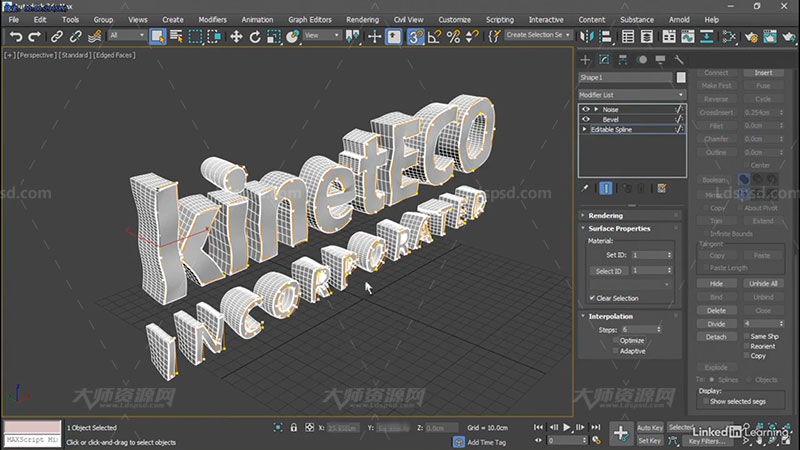The height and width of the screenshot is (450, 800).
Task: Expand the Noise modifier sub-tree arrow
Action: click(x=596, y=109)
